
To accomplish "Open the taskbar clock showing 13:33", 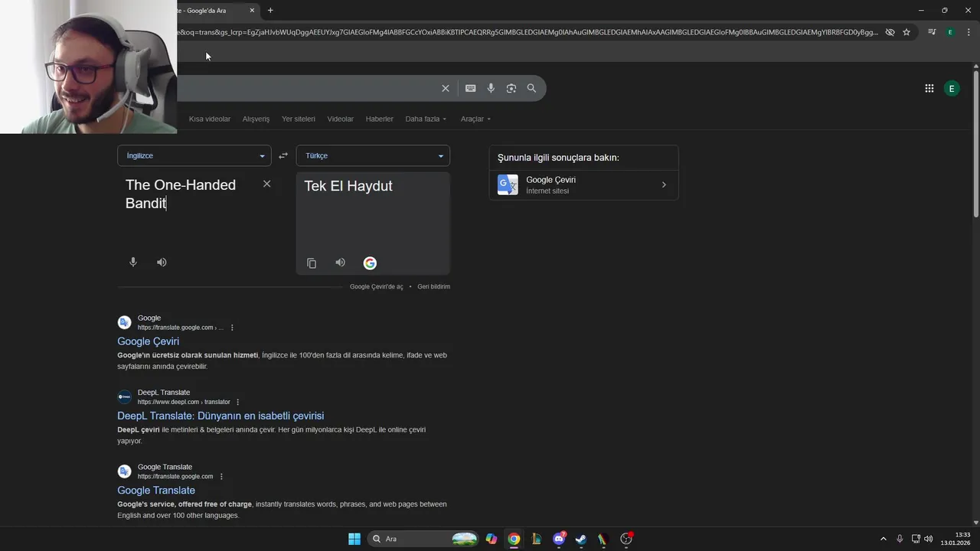I will coord(956,539).
